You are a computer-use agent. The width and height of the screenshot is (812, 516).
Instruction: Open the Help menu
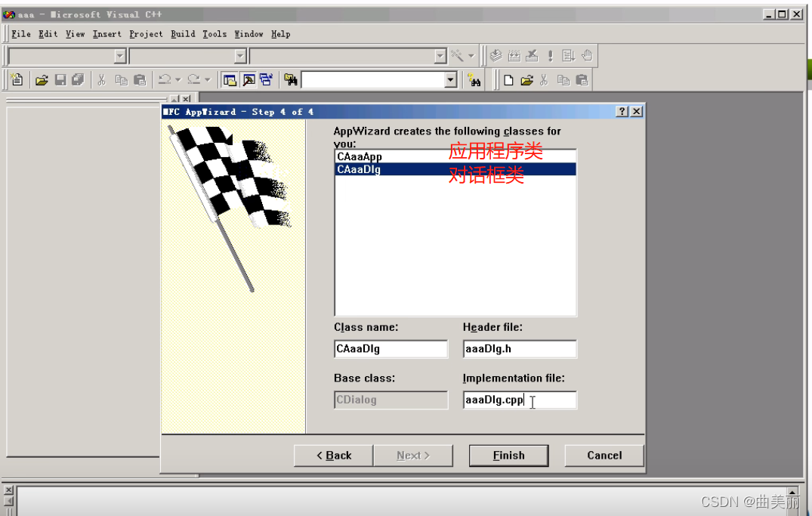281,34
